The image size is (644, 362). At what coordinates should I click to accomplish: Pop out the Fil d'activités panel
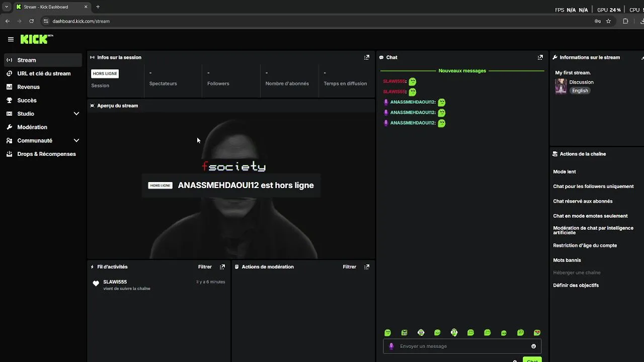click(222, 267)
